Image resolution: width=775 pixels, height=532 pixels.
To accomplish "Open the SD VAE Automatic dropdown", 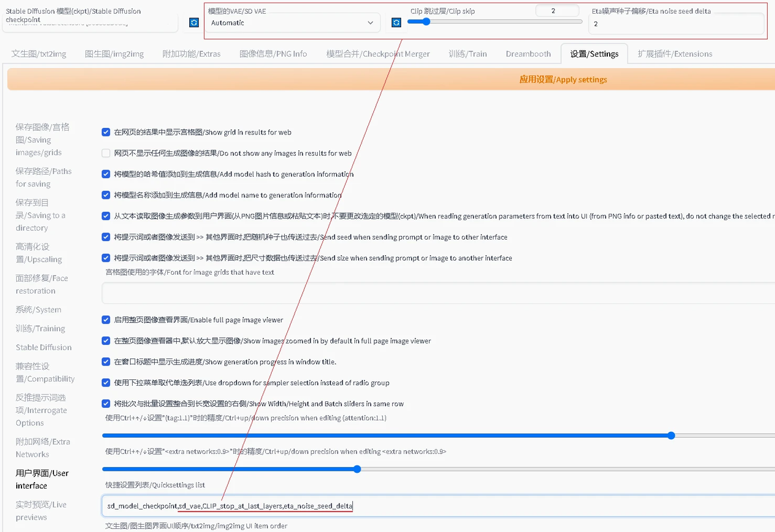I will point(292,23).
